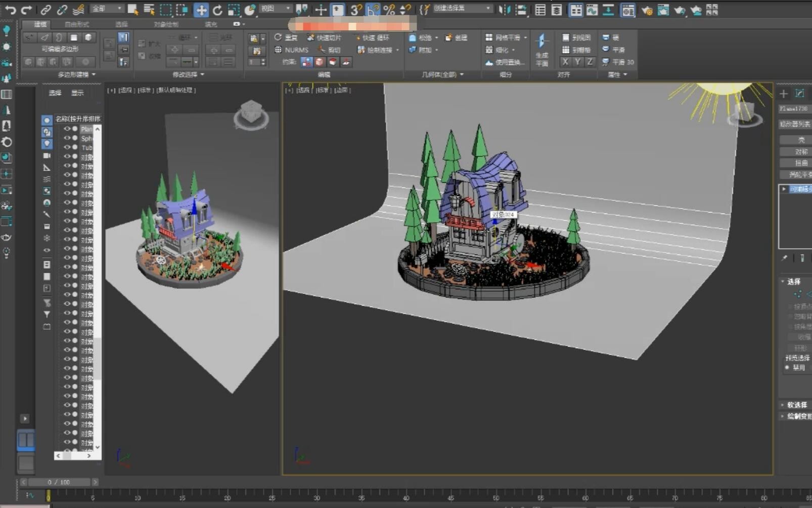Pick the Rectangular Selection Region tool
Screen dimensions: 812x508
pyautogui.click(x=165, y=10)
